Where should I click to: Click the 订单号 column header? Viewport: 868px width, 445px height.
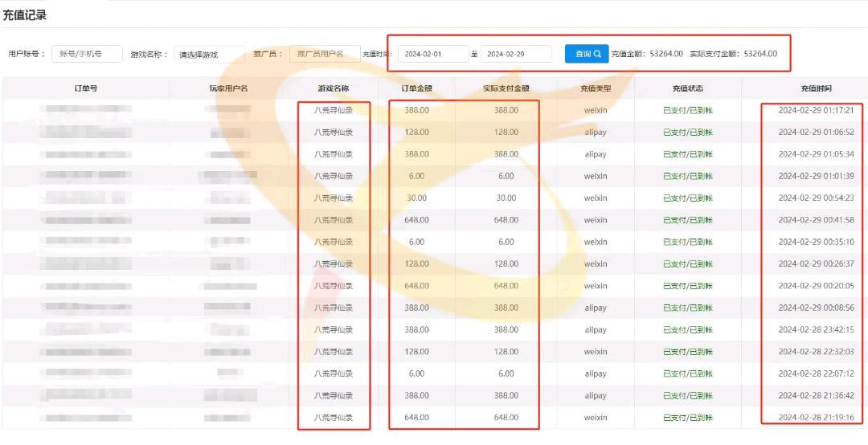pyautogui.click(x=86, y=88)
